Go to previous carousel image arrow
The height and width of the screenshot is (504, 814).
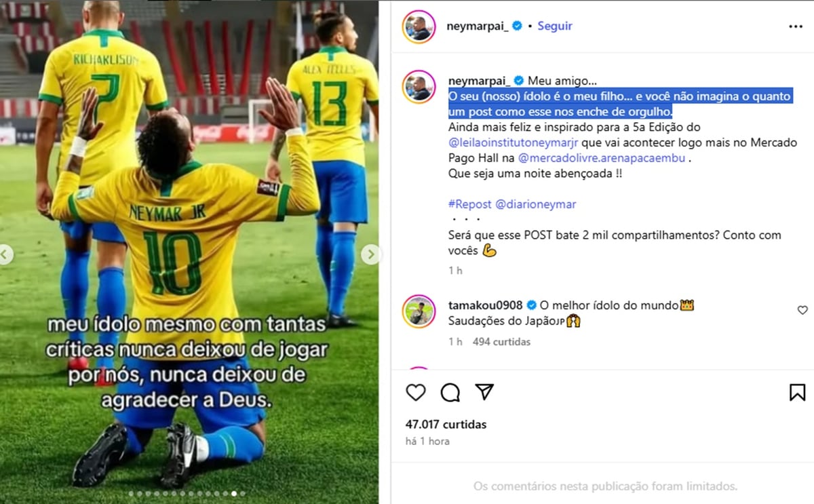(x=5, y=254)
